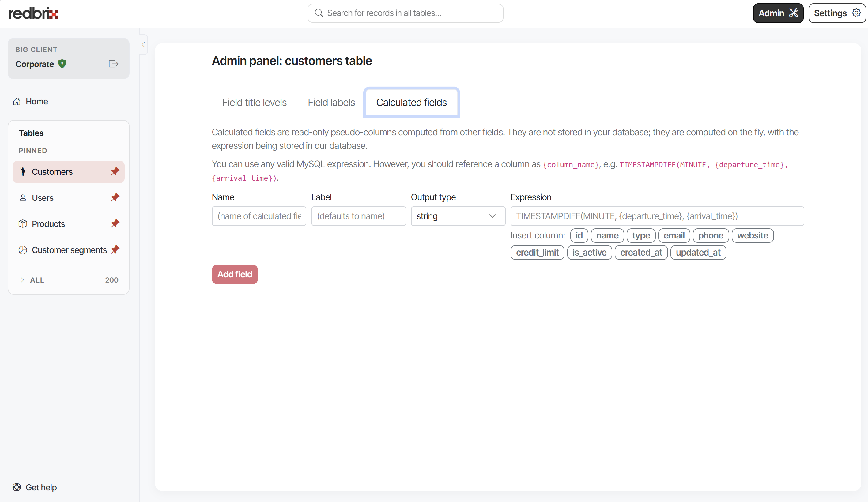Click the log out icon in Big Client card
The width and height of the screenshot is (868, 502).
[113, 64]
